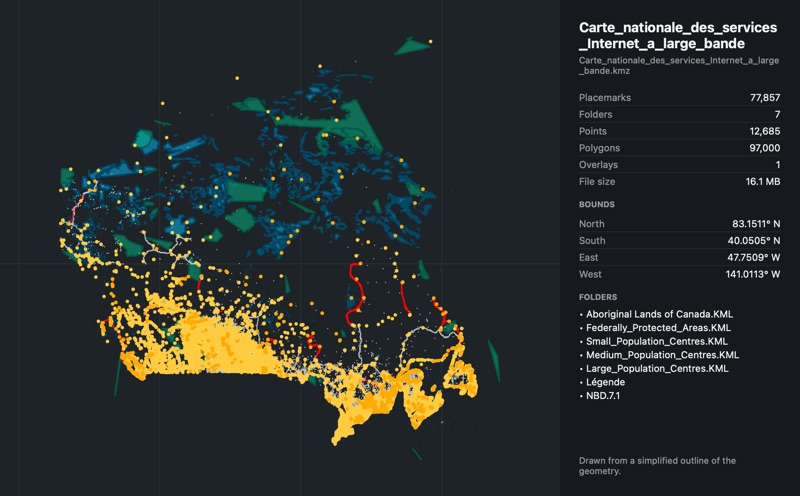Select the NBD.7.1 folder entry
This screenshot has width=800, height=496.
click(x=603, y=395)
